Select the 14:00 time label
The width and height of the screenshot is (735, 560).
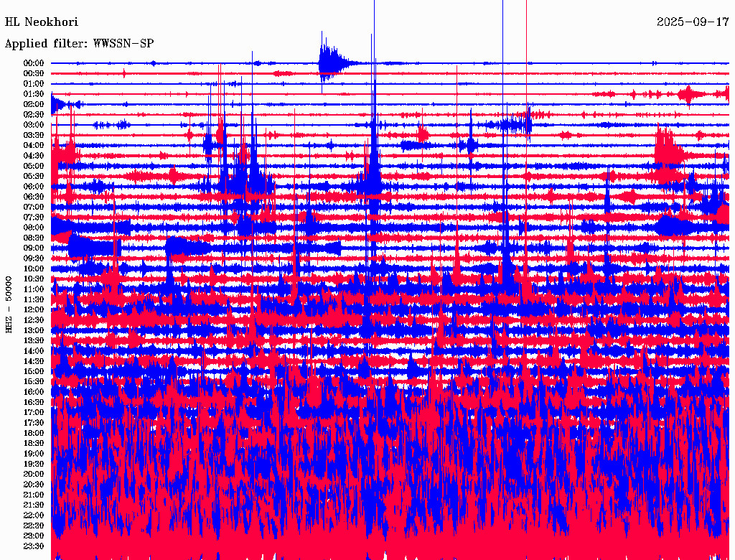(34, 351)
